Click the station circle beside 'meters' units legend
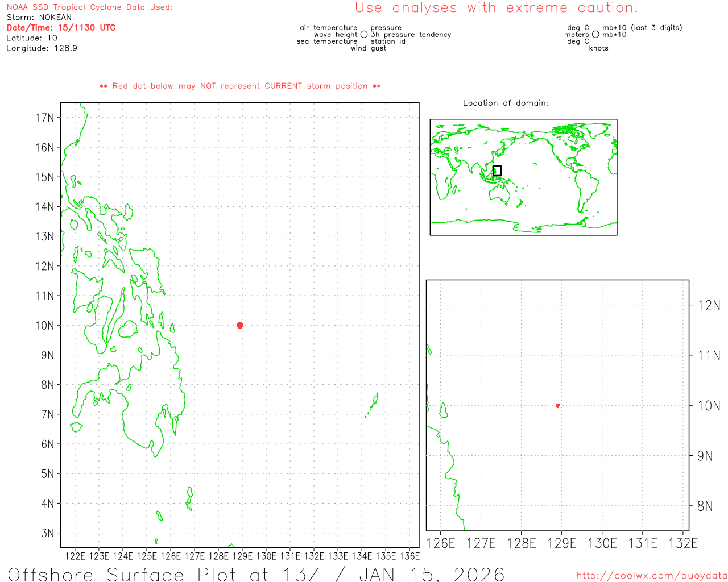The image size is (728, 582). [595, 35]
